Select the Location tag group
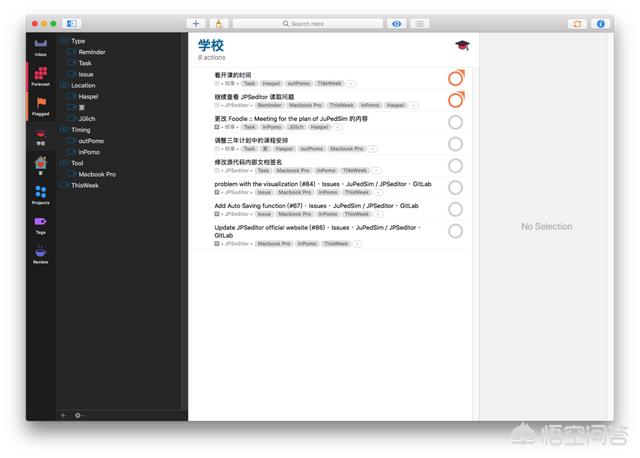 tap(83, 85)
